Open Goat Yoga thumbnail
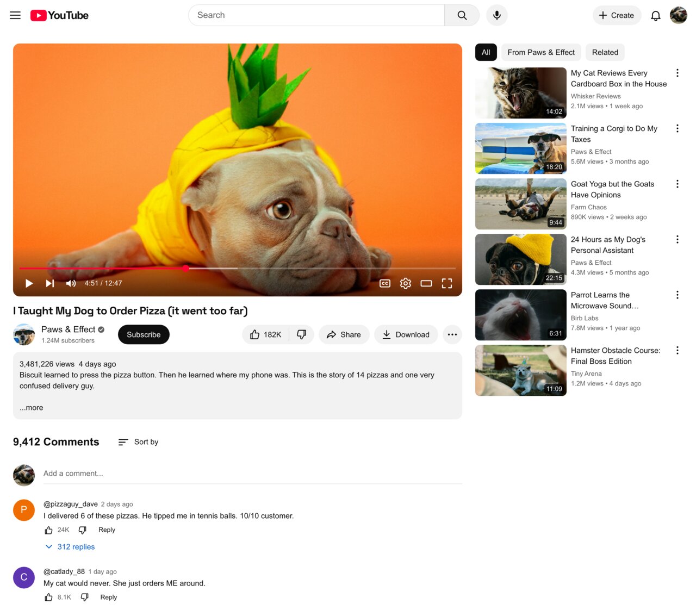 (521, 204)
